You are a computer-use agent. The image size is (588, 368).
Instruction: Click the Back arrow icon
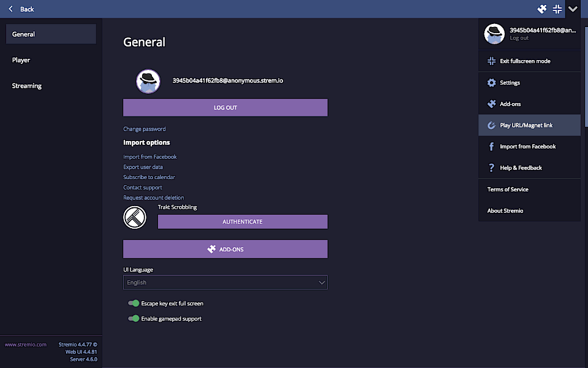pyautogui.click(x=11, y=9)
